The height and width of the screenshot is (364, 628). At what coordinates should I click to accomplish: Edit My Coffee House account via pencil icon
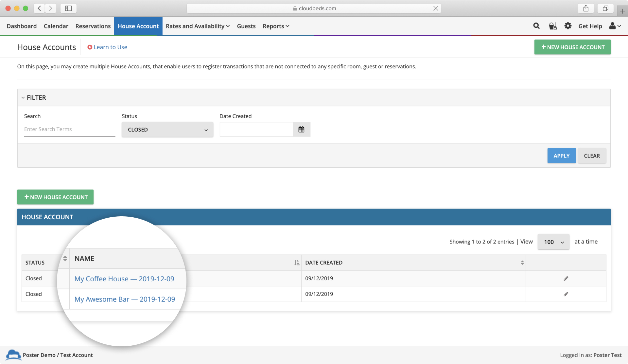[x=566, y=278]
